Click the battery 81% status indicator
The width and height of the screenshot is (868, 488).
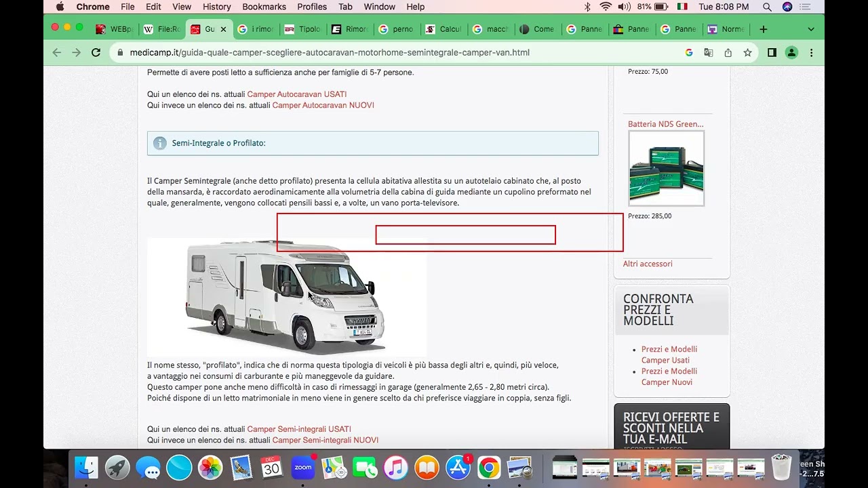coord(652,7)
